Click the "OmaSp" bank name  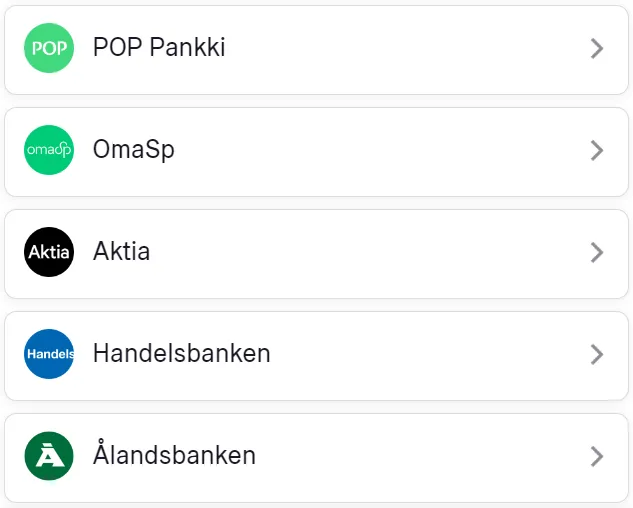pos(134,150)
